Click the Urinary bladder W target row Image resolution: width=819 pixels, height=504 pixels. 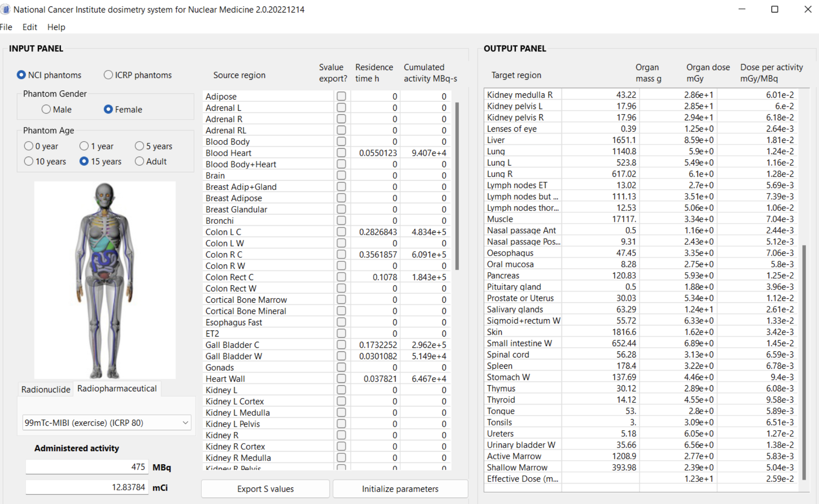[641, 445]
